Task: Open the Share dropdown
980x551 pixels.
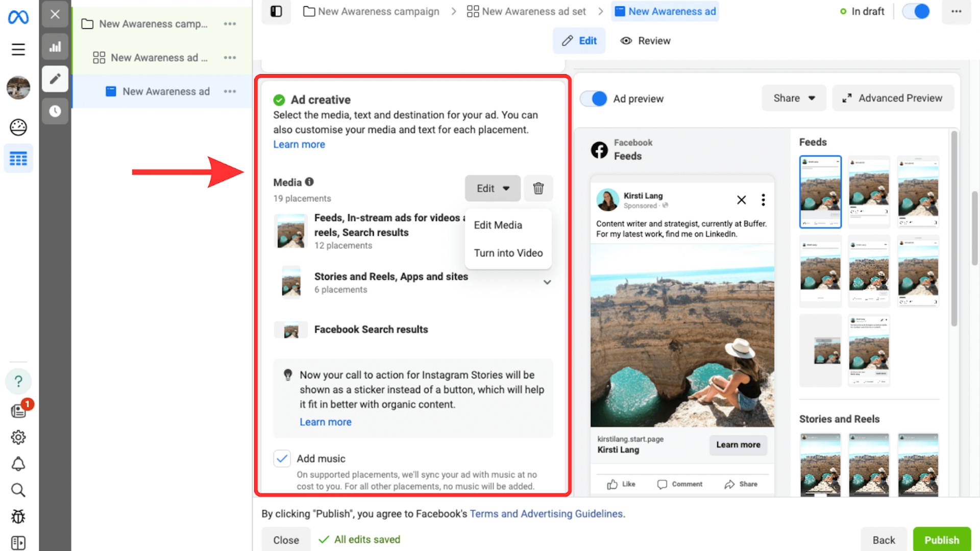Action: [794, 98]
